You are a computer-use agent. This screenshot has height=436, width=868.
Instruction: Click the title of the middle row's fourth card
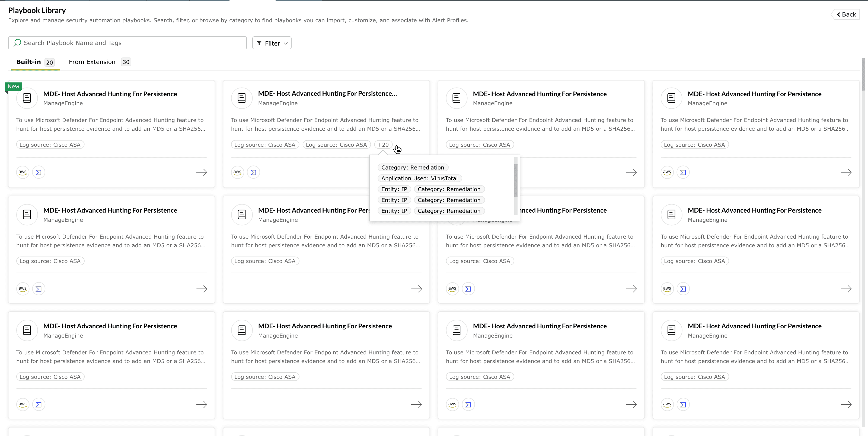(754, 210)
